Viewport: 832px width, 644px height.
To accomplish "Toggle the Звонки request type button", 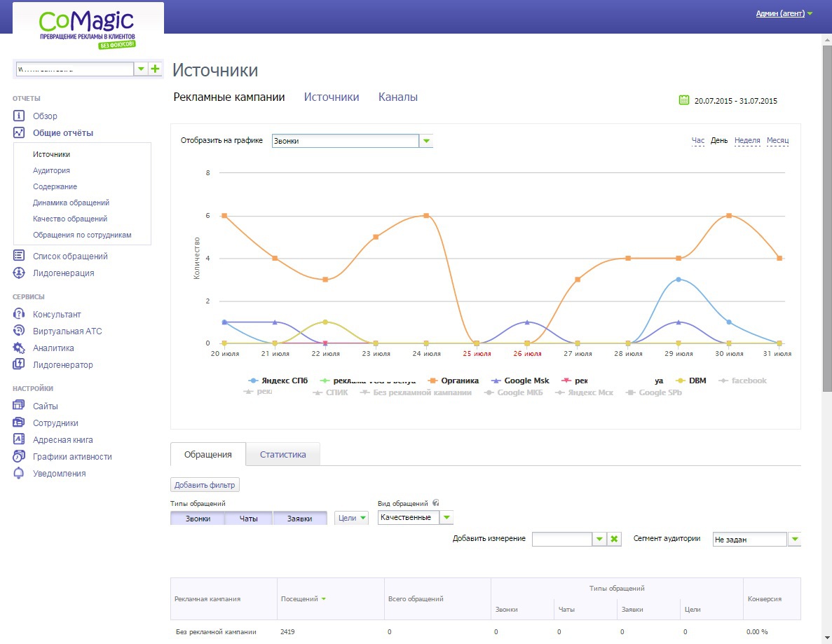I will [198, 519].
